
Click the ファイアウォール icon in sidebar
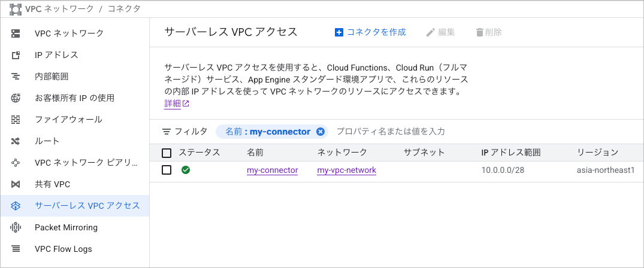click(16, 120)
